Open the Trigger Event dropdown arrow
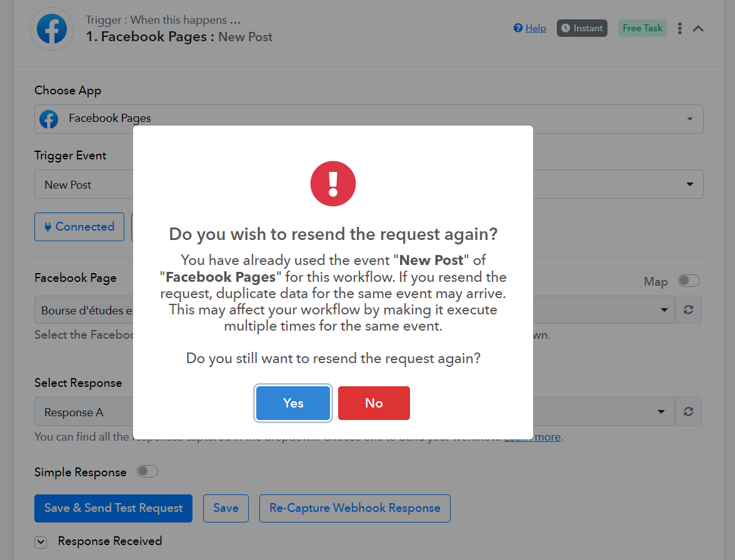 [x=689, y=184]
